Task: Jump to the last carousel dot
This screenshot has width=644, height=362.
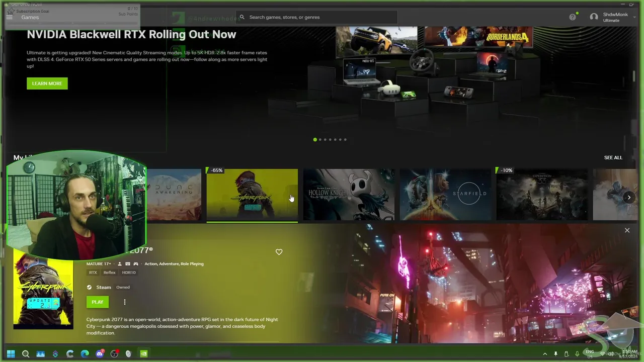Action: click(x=345, y=140)
